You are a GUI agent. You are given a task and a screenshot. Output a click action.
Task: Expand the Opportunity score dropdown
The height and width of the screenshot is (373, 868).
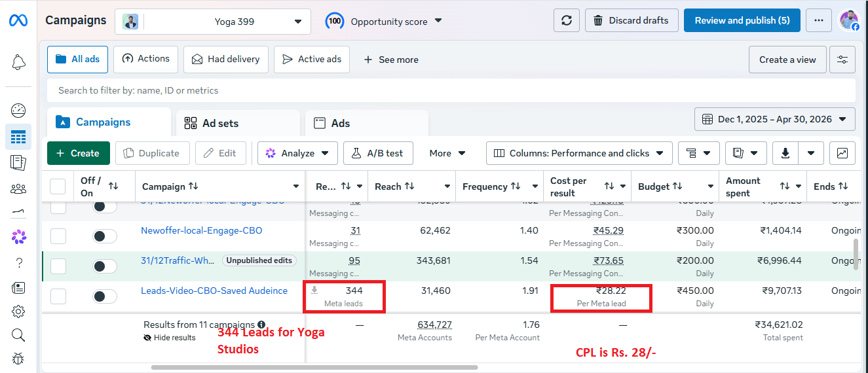coord(384,21)
